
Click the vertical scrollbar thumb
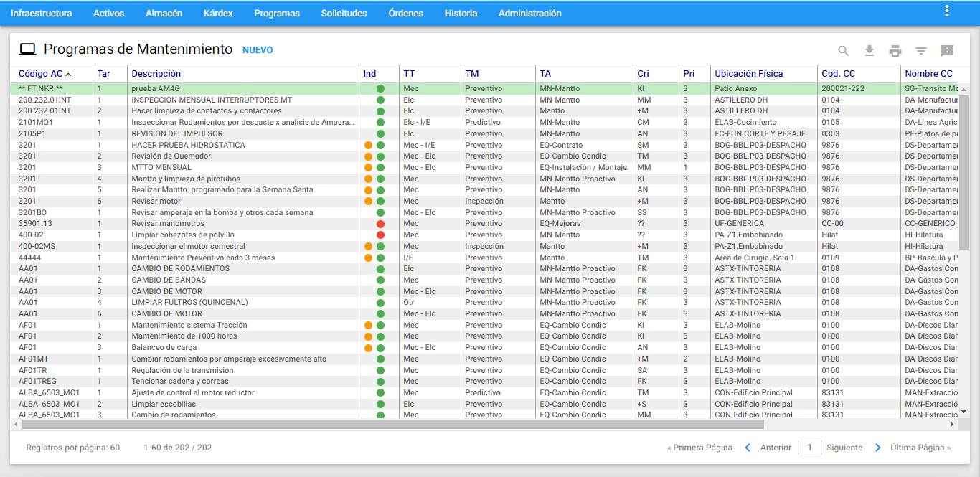coord(963,172)
